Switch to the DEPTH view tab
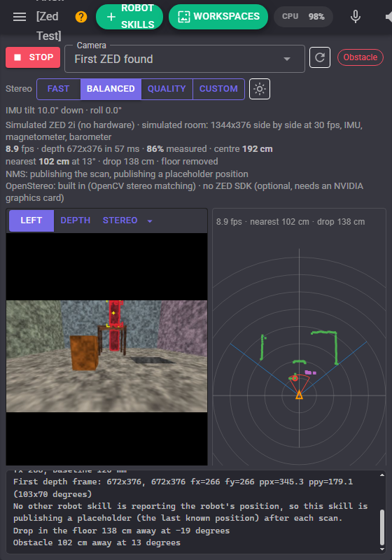Viewport: 392px width, 560px height. point(76,220)
